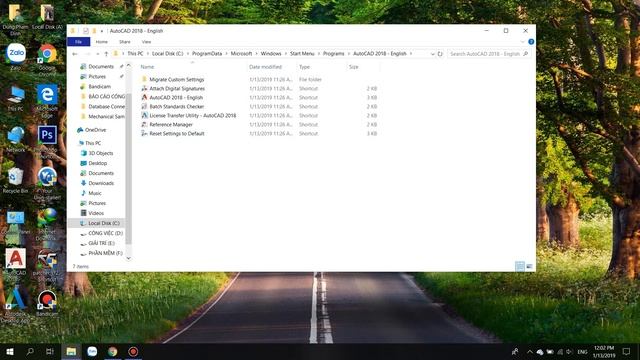Select the Bandicam desktop shortcut
640x360 pixels.
click(x=47, y=303)
